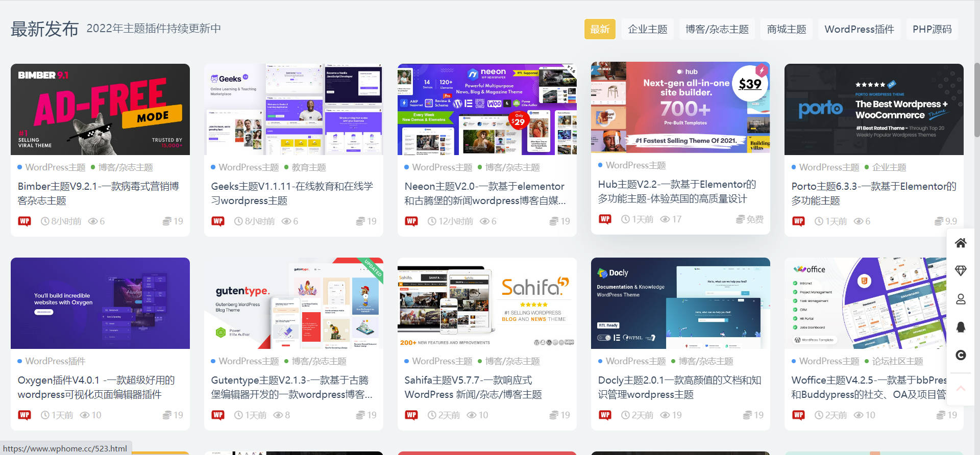Click the gutentype blog theme thumbnail
The width and height of the screenshot is (980, 455).
point(293,303)
